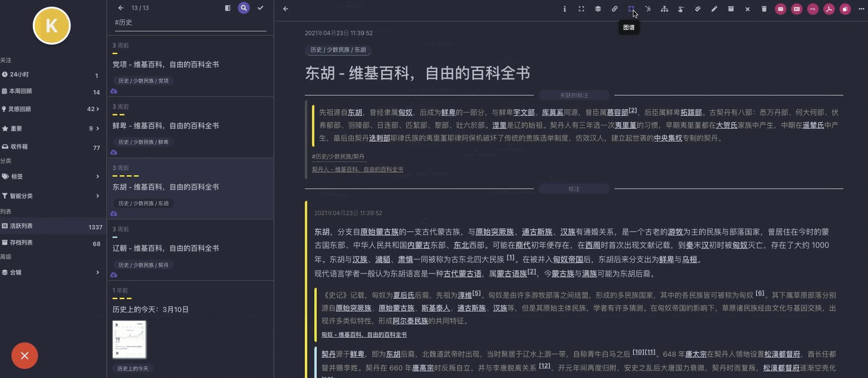Export as PDF pink button
The image size is (868, 378).
[829, 9]
